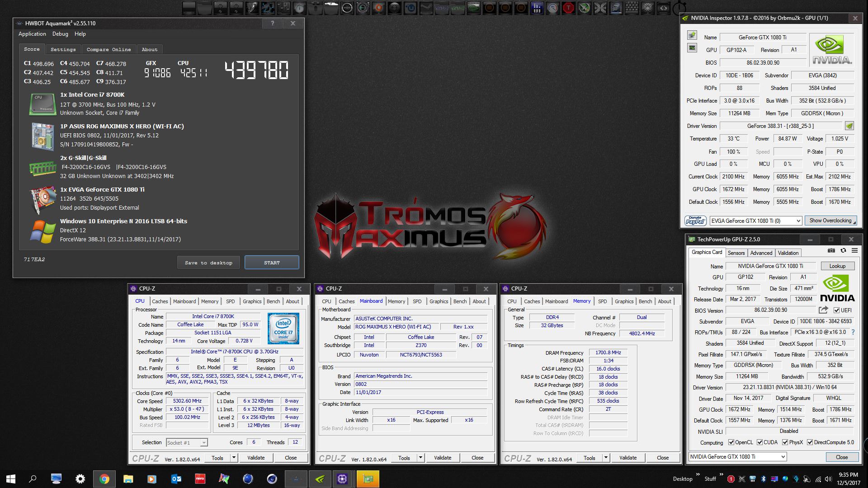The width and height of the screenshot is (868, 488).
Task: Open the Debug menu in HWBOT Aquamark
Action: click(x=60, y=34)
